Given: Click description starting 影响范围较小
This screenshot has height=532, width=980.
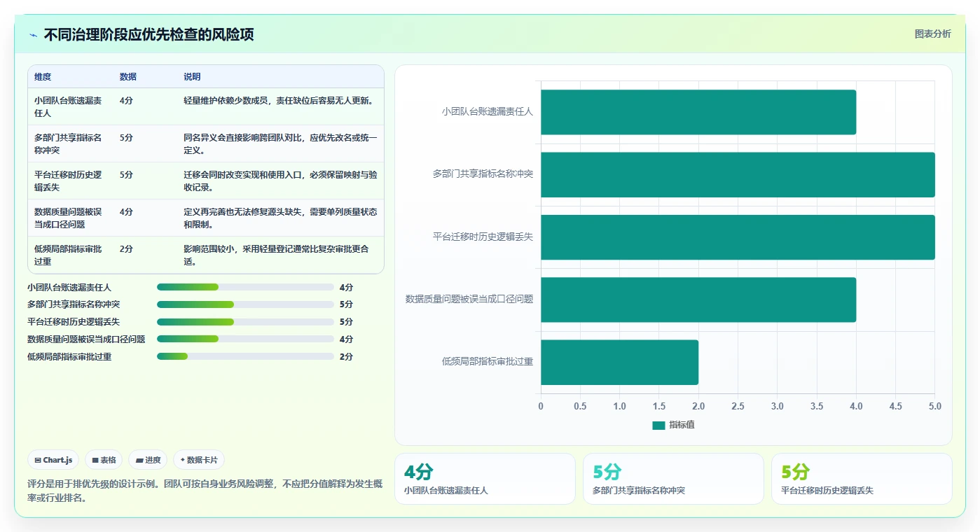Looking at the screenshot, I should tap(277, 255).
